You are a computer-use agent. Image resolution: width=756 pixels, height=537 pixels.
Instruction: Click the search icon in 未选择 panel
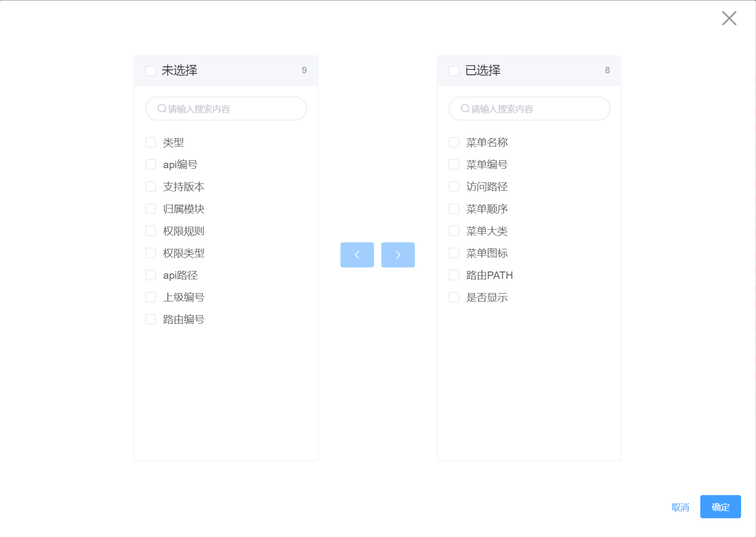click(x=162, y=109)
